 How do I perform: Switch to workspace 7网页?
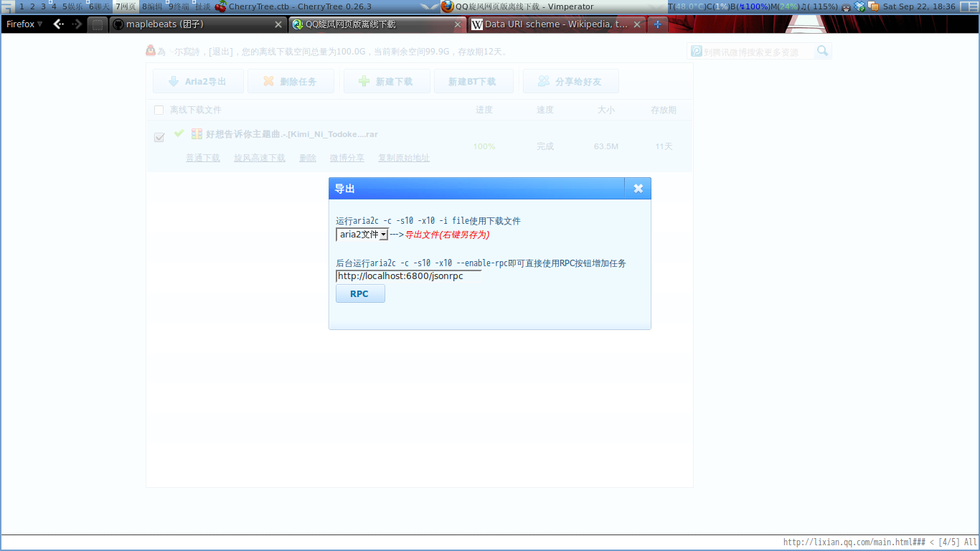(x=126, y=6)
